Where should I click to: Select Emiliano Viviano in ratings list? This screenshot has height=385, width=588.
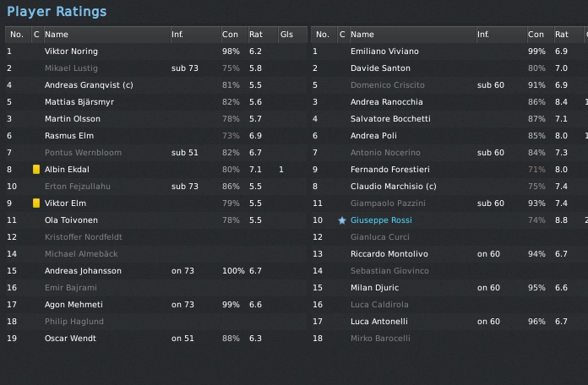click(384, 52)
